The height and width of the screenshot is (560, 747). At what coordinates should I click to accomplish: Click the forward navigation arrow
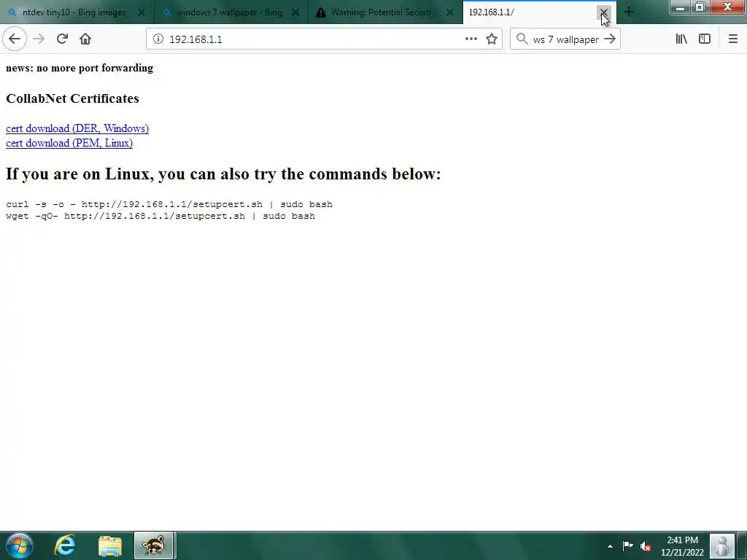(x=39, y=39)
